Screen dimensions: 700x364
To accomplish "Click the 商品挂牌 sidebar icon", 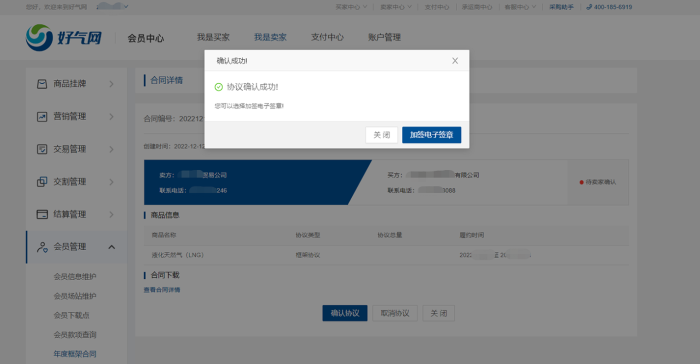I will [42, 84].
